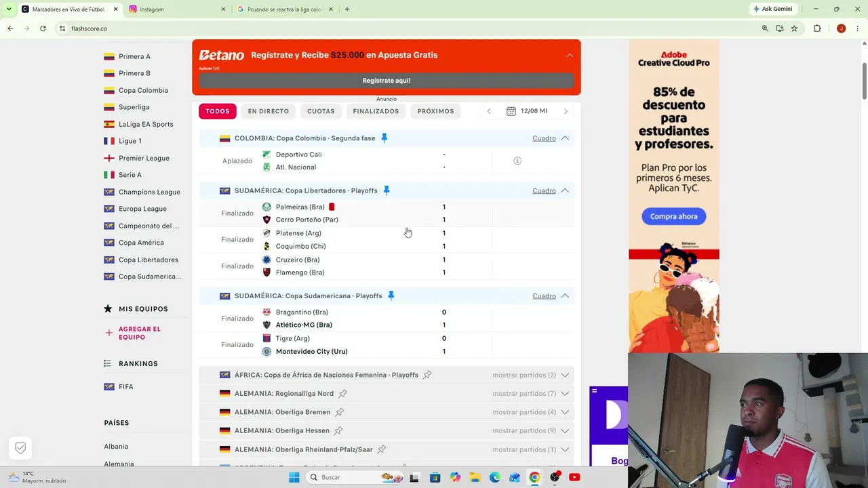868x488 pixels.
Task: Open Google Chrome from the taskbar
Action: point(534,477)
